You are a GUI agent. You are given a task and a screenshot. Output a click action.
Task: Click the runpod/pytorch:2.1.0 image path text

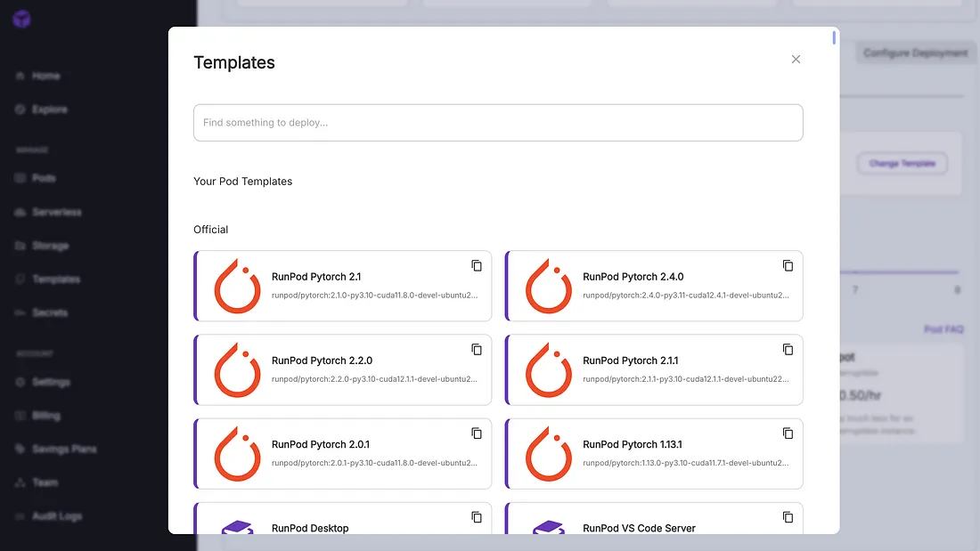coord(374,296)
